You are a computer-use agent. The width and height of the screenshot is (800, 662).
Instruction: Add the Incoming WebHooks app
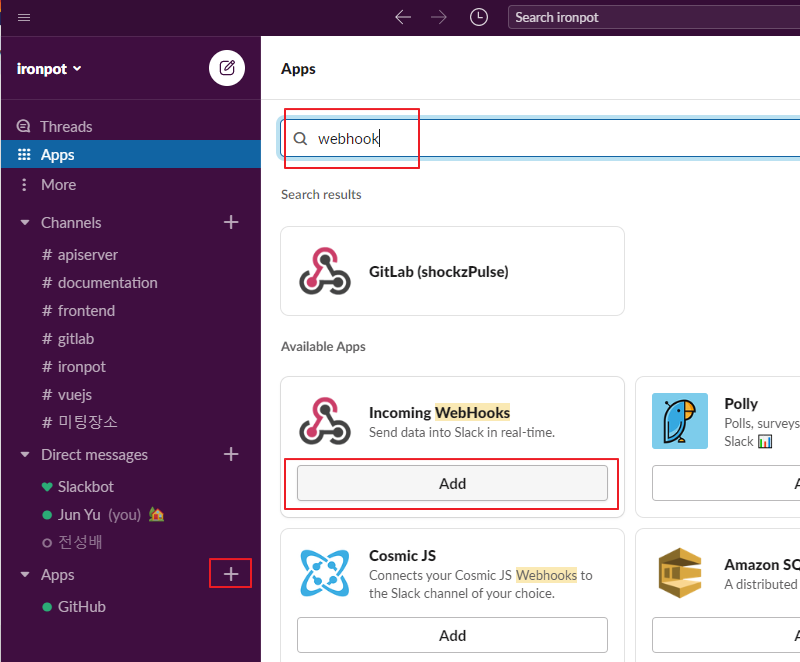point(452,483)
